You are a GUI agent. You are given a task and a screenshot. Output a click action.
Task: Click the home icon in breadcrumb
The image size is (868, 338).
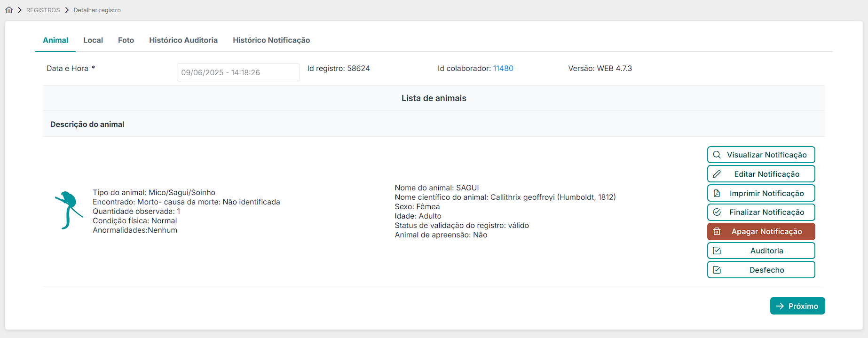pos(9,10)
